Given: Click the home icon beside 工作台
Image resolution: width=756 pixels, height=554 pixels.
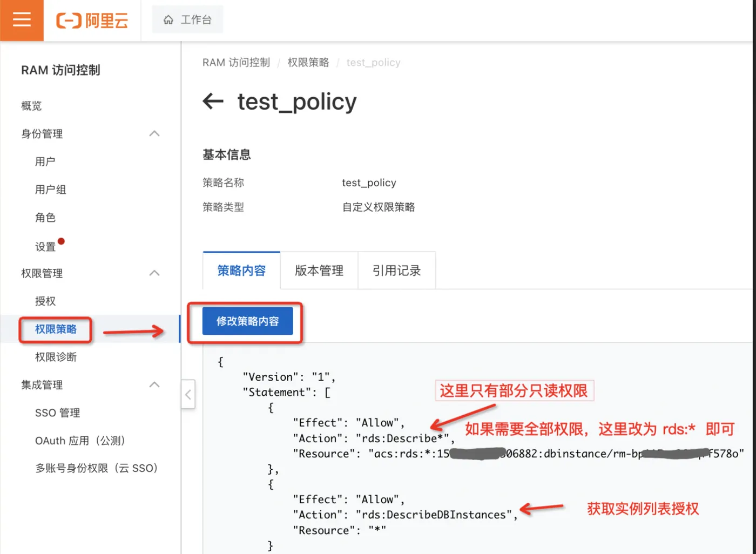Looking at the screenshot, I should tap(168, 20).
